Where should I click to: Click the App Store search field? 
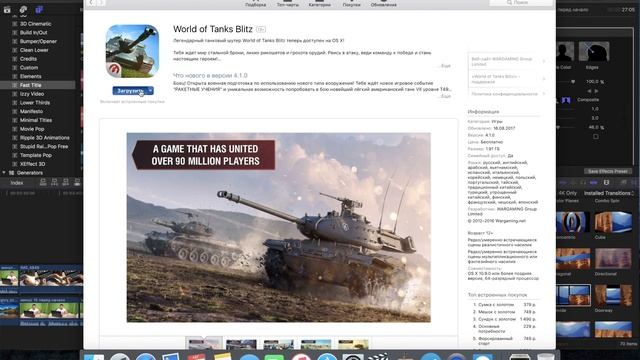pyautogui.click(x=521, y=2)
